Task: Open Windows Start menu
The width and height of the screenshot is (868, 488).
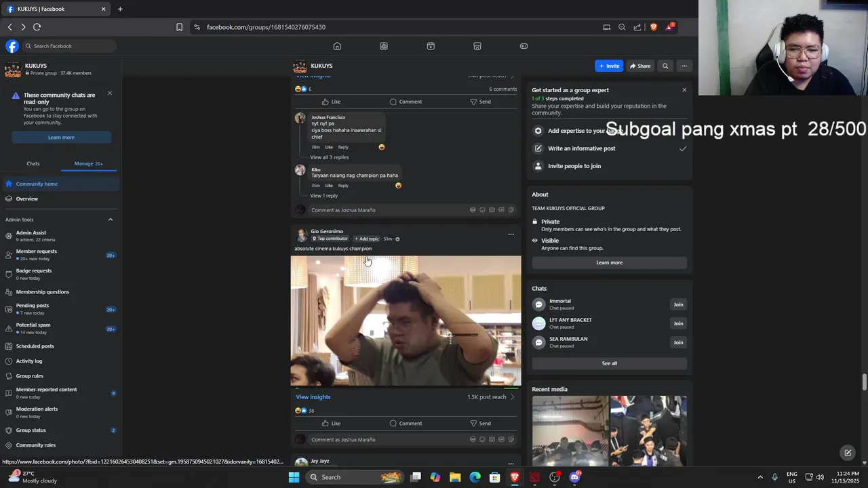Action: point(294,477)
